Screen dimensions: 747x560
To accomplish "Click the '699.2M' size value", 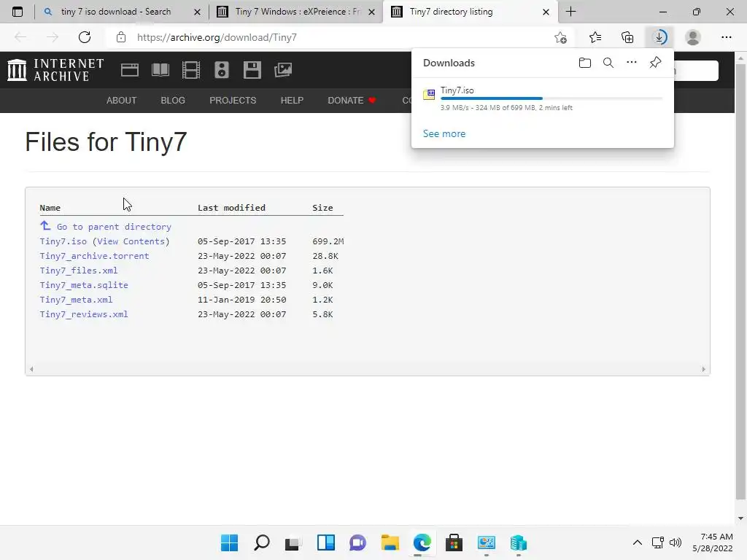I will click(x=328, y=241).
